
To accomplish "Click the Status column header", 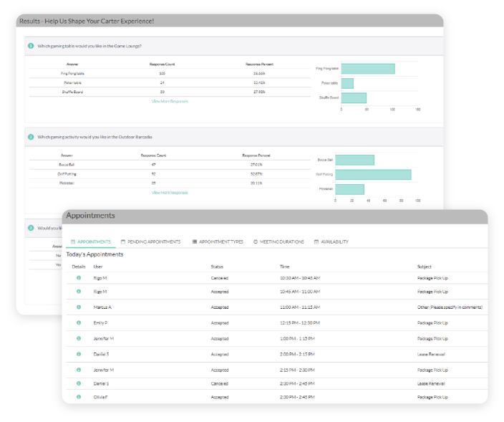I will [217, 267].
